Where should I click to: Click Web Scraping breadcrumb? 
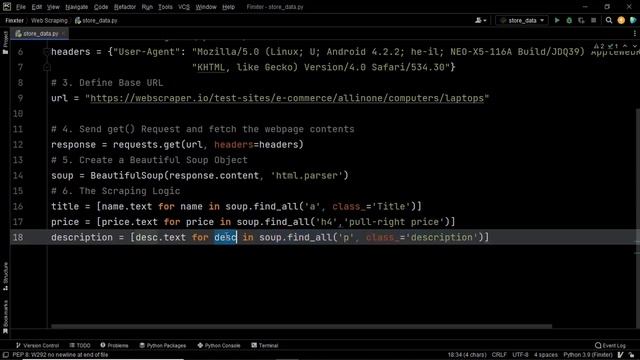(49, 20)
